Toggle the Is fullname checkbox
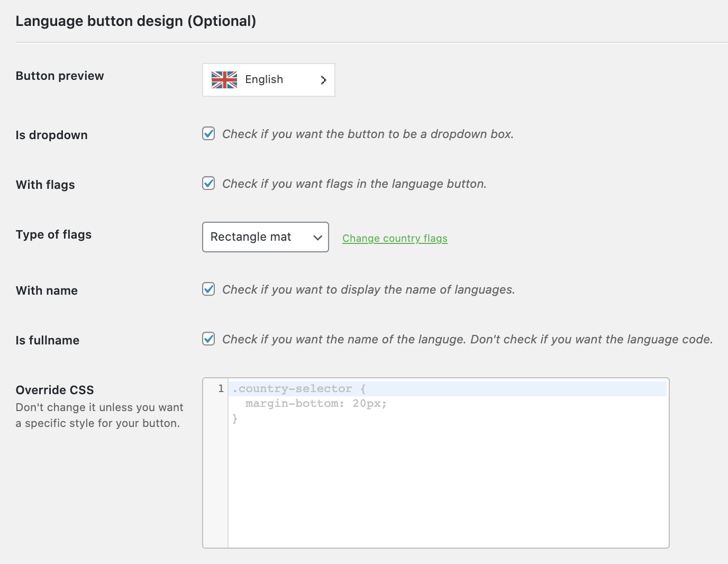This screenshot has height=564, width=728. [x=209, y=339]
